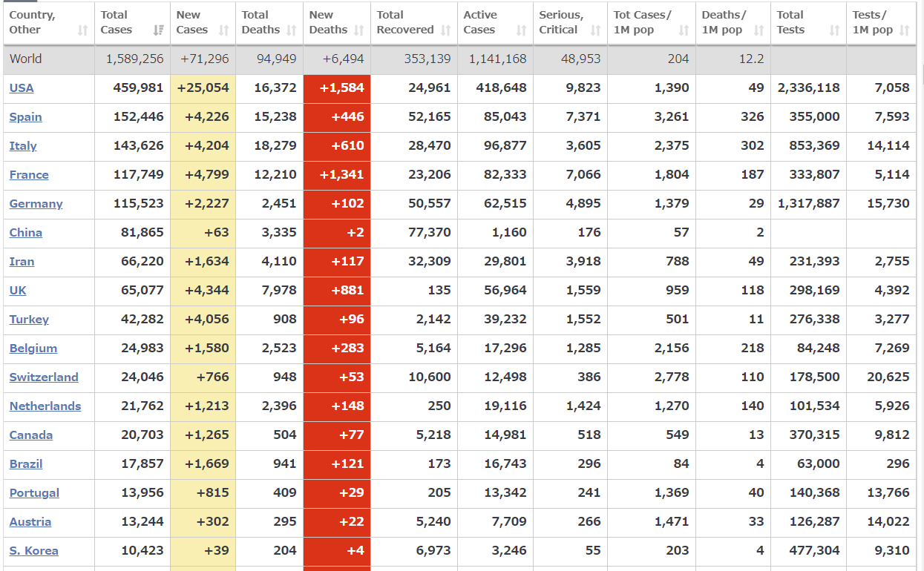Select the 'New Deaths' header label
924x571 pixels.
coord(328,22)
